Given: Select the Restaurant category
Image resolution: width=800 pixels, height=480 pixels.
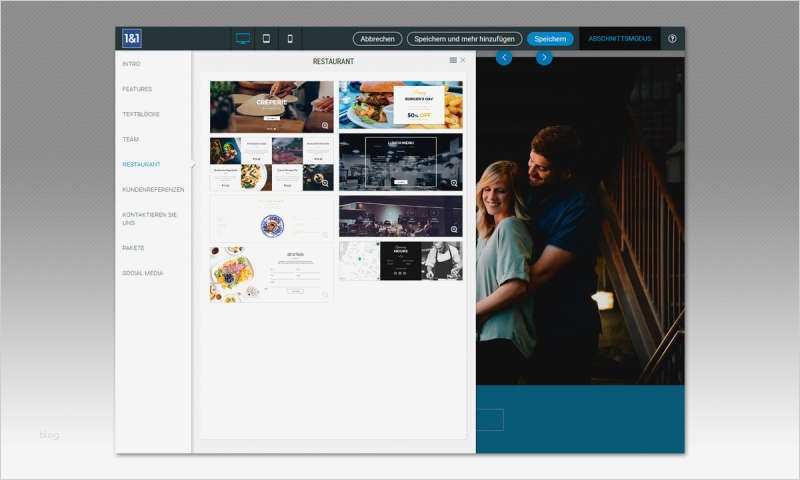Looking at the screenshot, I should point(141,164).
